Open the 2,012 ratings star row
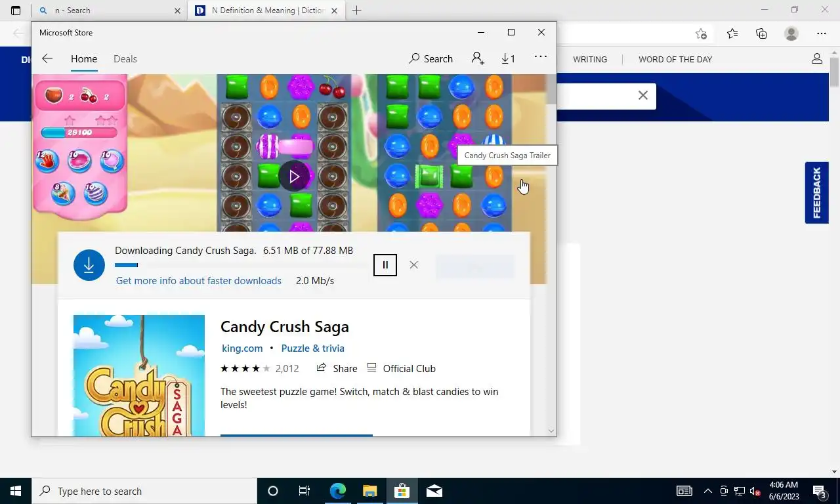The image size is (840, 504). pyautogui.click(x=259, y=368)
